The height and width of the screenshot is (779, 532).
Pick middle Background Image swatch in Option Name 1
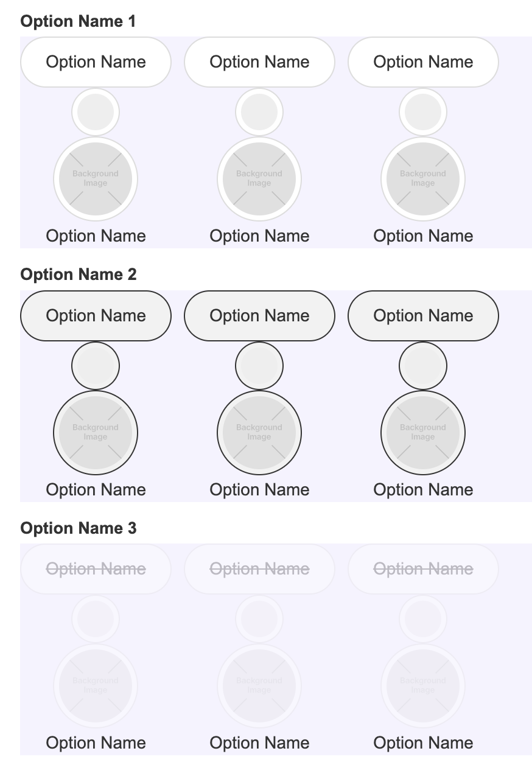[259, 179]
